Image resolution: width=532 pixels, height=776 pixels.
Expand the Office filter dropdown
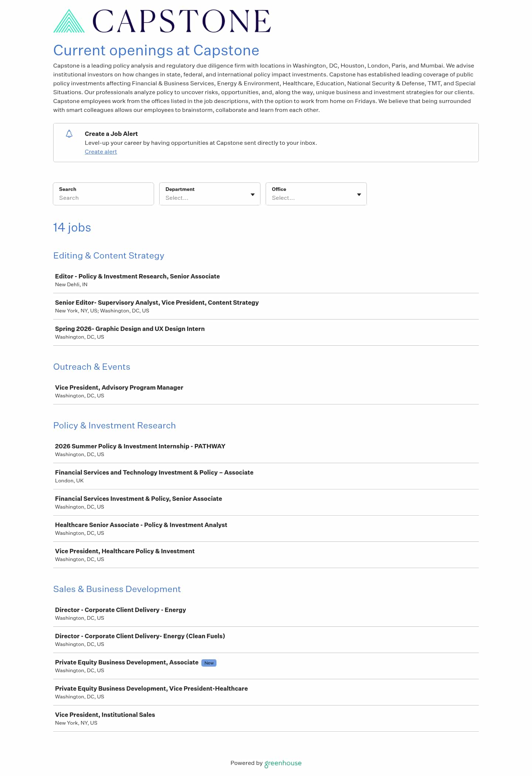[316, 194]
